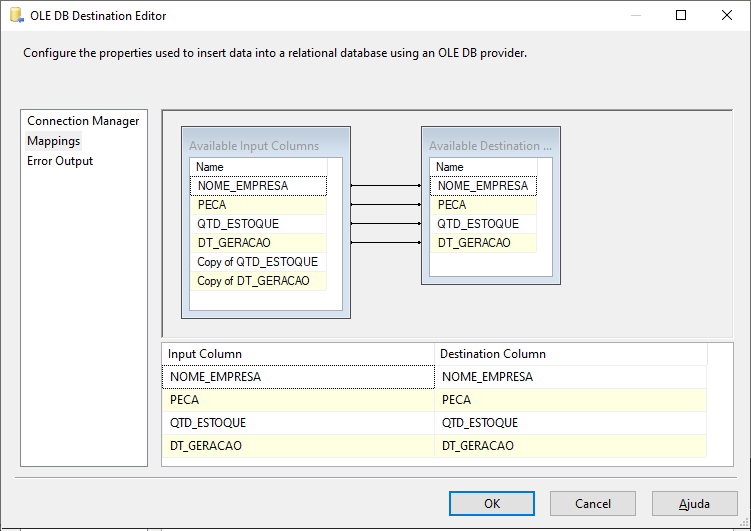Open Input Column cell QTD_ESTOQUE in grid

coord(298,423)
